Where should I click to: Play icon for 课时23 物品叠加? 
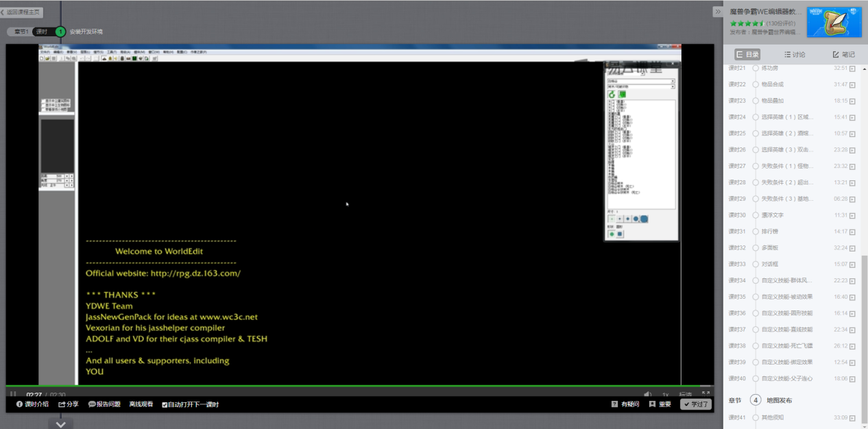pyautogui.click(x=853, y=101)
